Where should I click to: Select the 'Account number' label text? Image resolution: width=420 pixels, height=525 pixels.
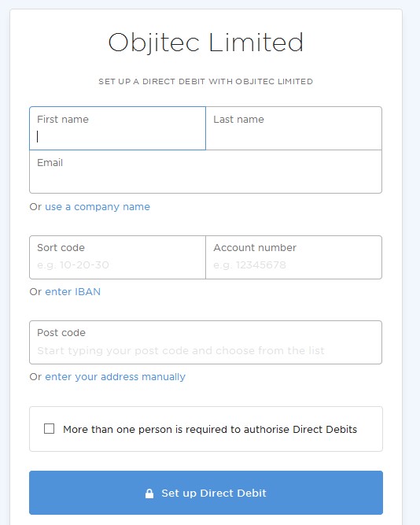(255, 248)
